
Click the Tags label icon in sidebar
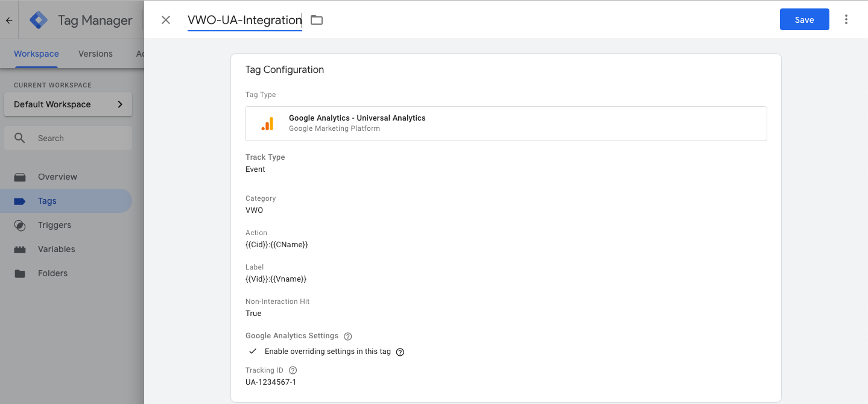(20, 201)
